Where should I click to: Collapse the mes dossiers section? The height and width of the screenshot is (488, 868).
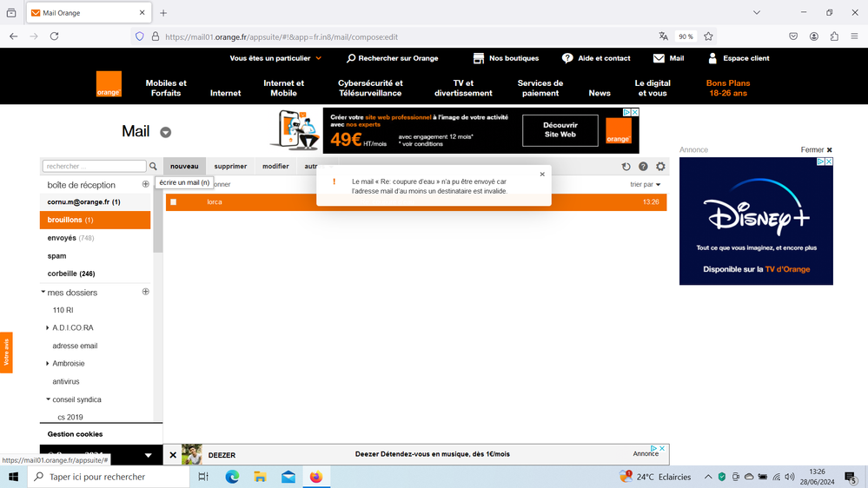pyautogui.click(x=43, y=292)
